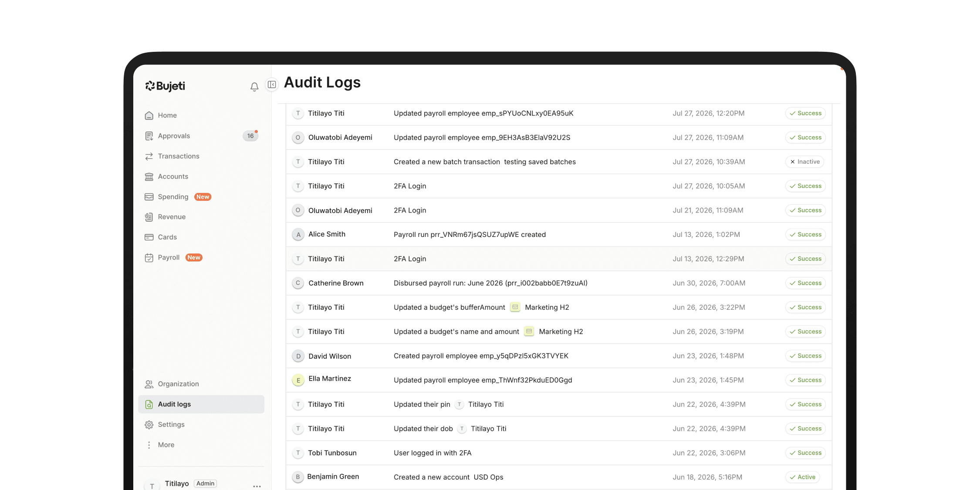Click the Payroll calendar icon
Image resolution: width=980 pixels, height=490 pixels.
[x=149, y=258]
